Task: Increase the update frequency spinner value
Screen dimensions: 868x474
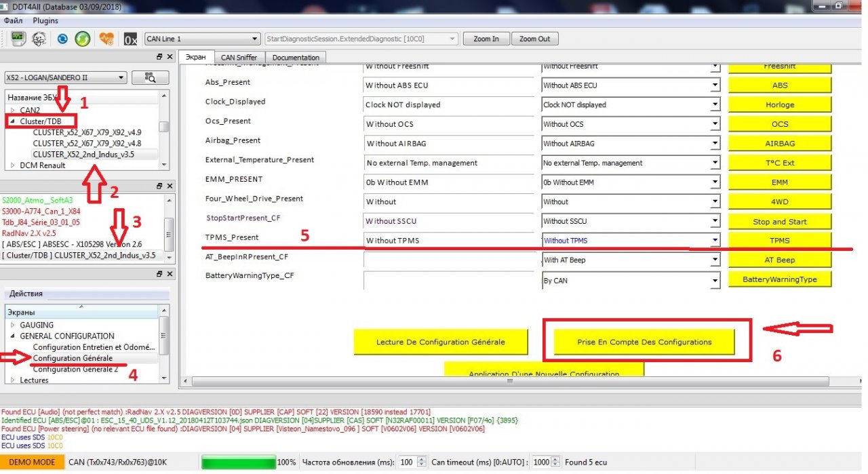Action: (422, 459)
